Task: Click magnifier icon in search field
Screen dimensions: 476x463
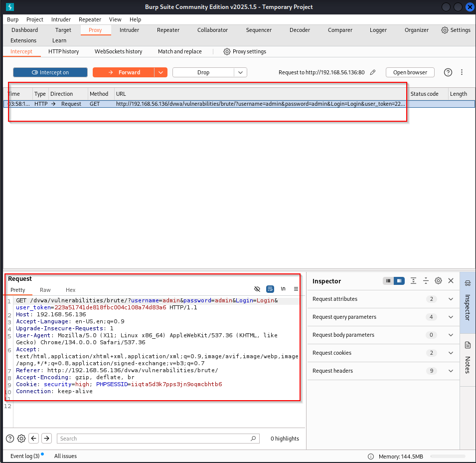Action: [x=253, y=439]
